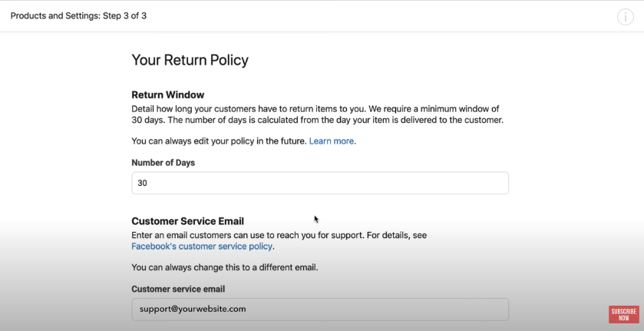Click the Learn more link
The height and width of the screenshot is (331, 644).
(332, 141)
